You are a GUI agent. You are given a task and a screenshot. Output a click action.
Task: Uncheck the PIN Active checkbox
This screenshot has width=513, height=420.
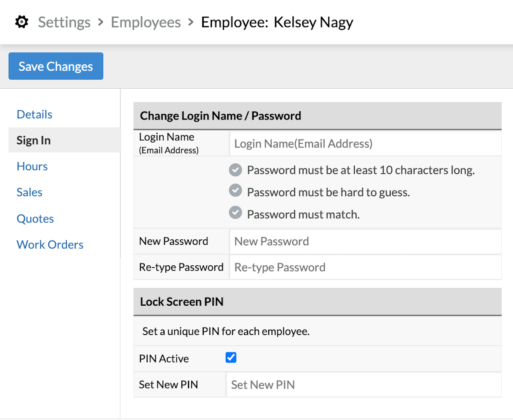[x=231, y=357]
